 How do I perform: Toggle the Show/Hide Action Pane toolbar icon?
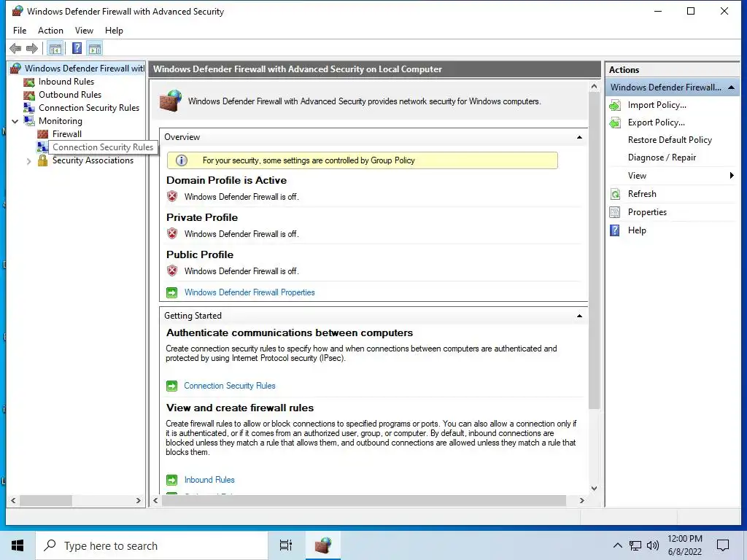coord(95,49)
